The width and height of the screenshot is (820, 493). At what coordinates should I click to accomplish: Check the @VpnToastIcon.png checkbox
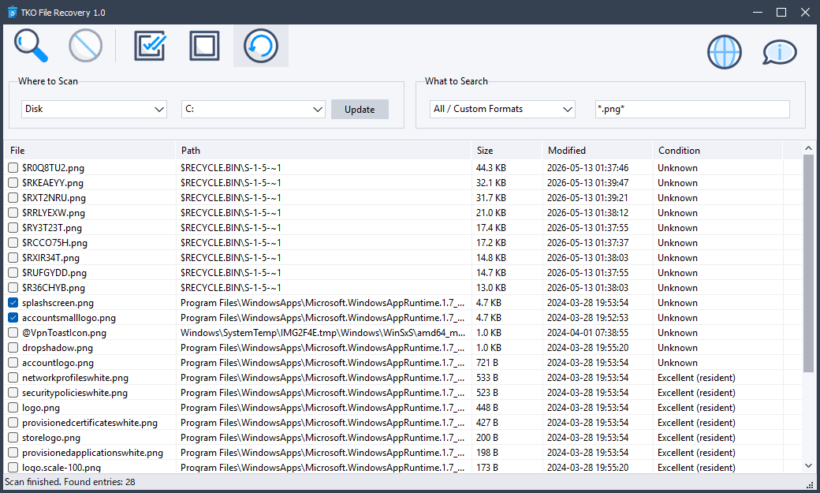[13, 333]
